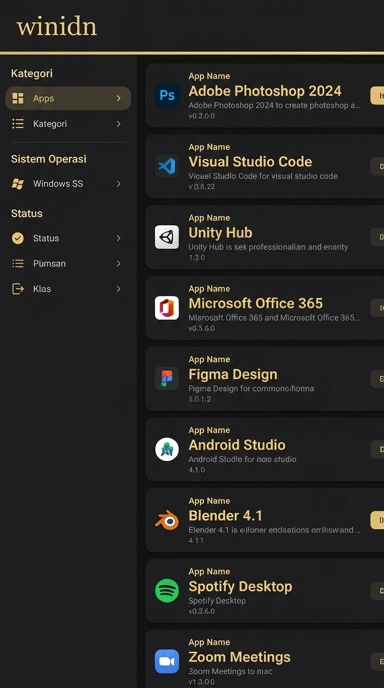Screen dimensions: 384x688
Task: Open the Visual Studio Code title
Action: pyautogui.click(x=250, y=161)
